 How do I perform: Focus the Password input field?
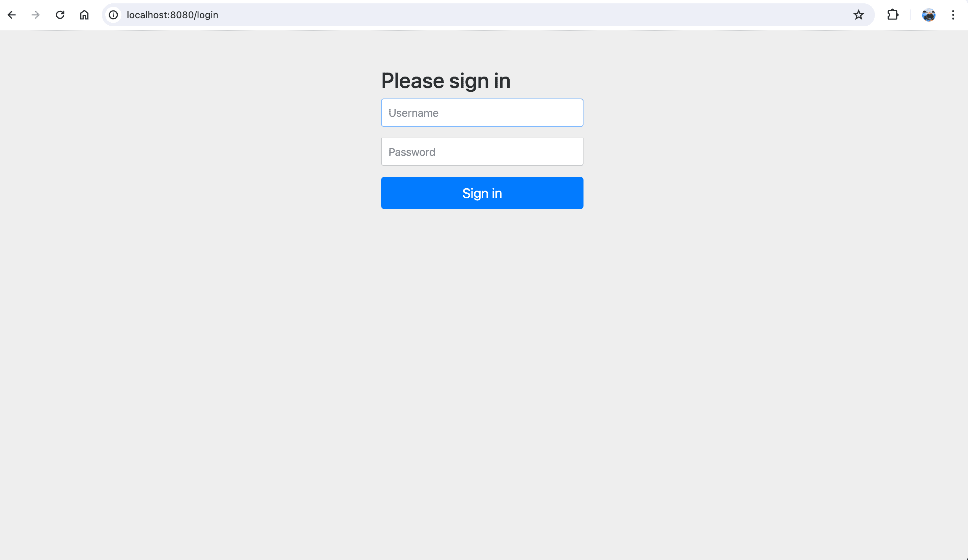point(482,152)
